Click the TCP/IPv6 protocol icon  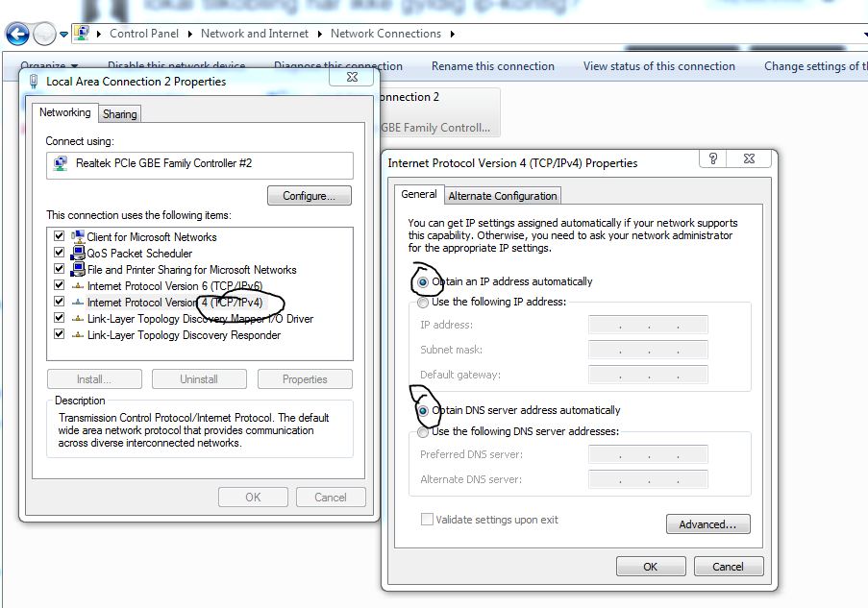(x=78, y=286)
